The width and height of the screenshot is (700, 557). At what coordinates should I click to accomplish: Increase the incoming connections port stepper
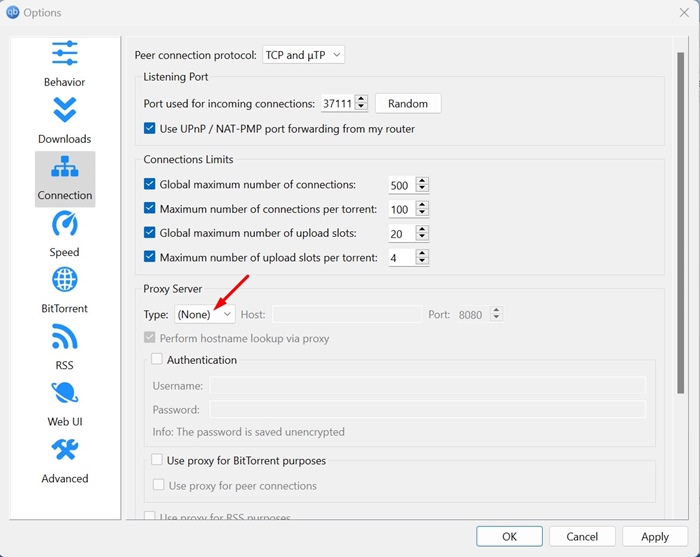point(362,99)
